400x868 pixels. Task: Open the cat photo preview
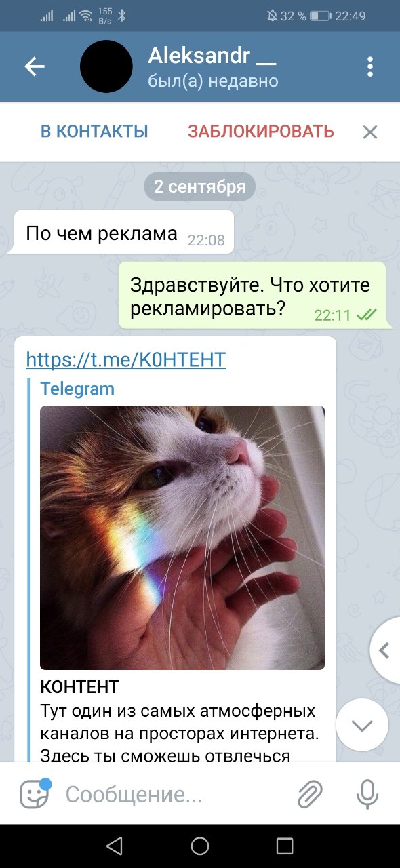(182, 538)
